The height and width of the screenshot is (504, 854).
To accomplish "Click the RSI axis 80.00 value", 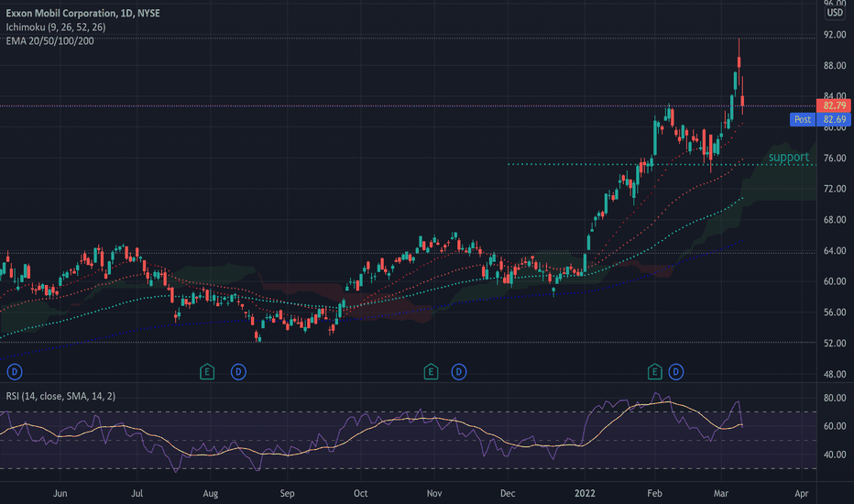I will [x=835, y=398].
